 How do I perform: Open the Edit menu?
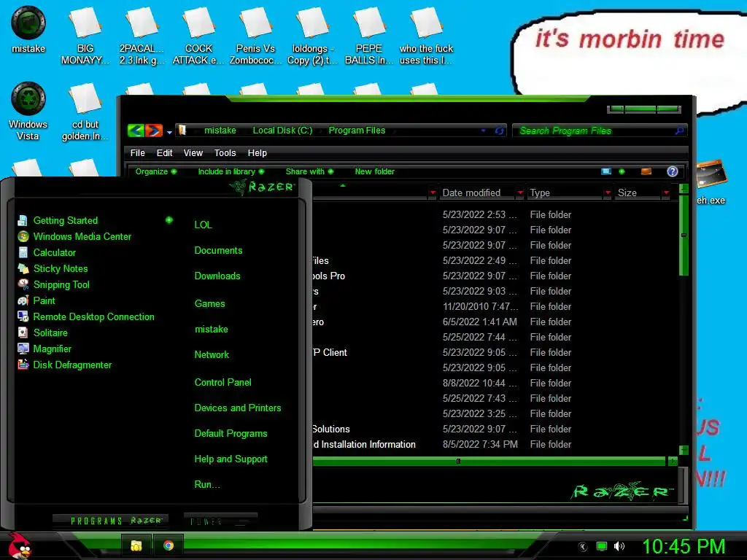tap(164, 153)
